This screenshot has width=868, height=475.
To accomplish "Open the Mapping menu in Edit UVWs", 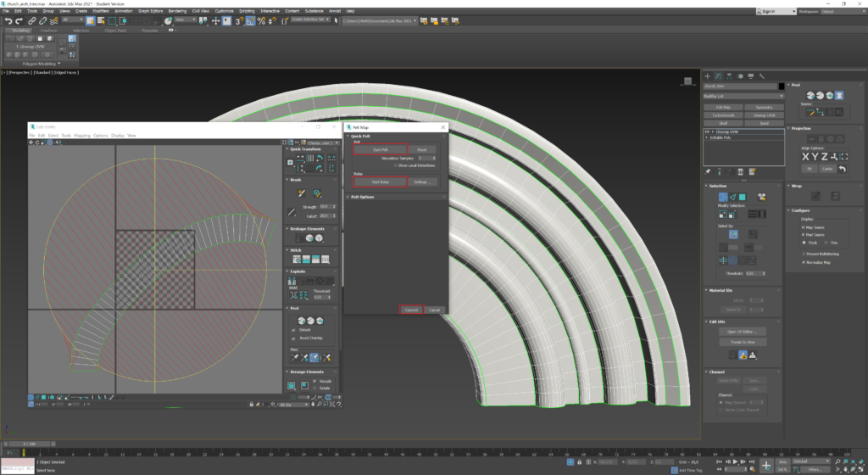I will 82,135.
